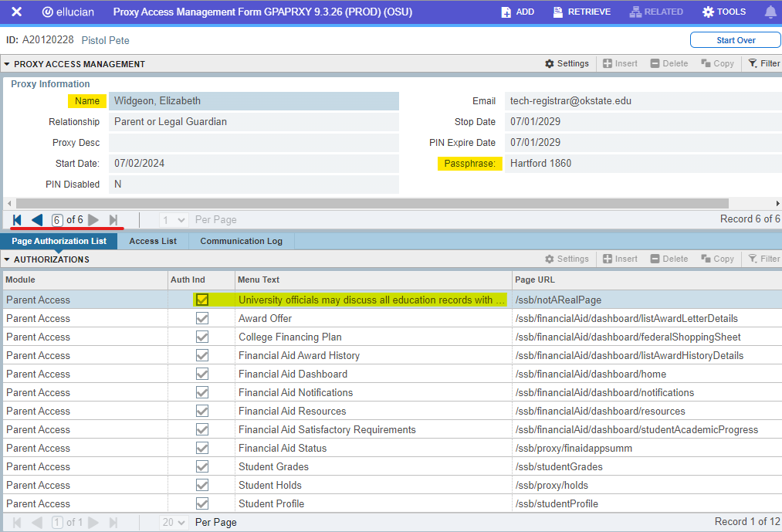Click the Start Over button
Image resolution: width=782 pixels, height=532 pixels.
tap(734, 39)
